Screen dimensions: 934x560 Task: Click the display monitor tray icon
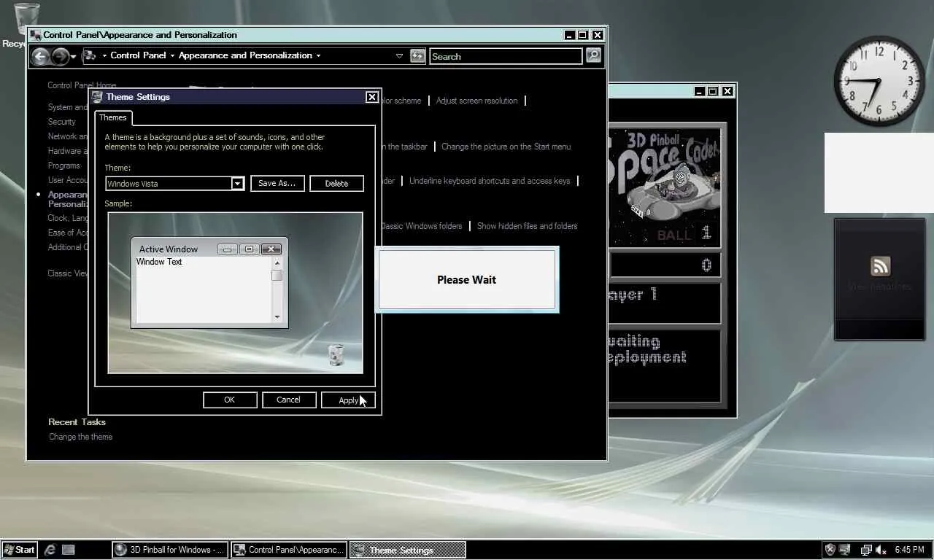[845, 550]
